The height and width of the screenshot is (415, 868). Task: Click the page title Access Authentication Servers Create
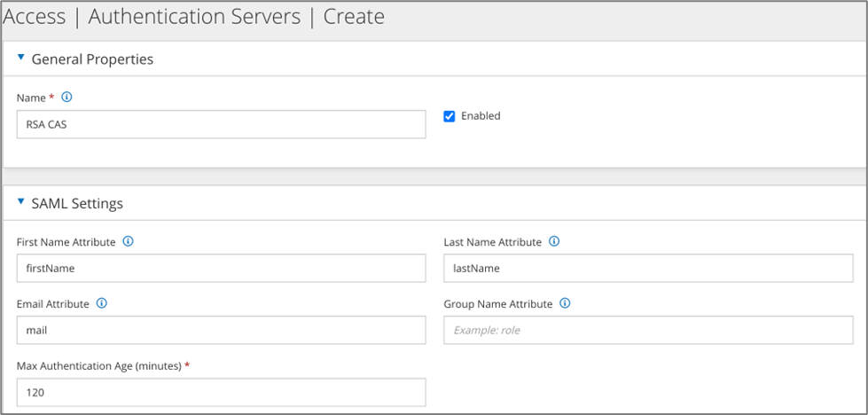(x=194, y=17)
